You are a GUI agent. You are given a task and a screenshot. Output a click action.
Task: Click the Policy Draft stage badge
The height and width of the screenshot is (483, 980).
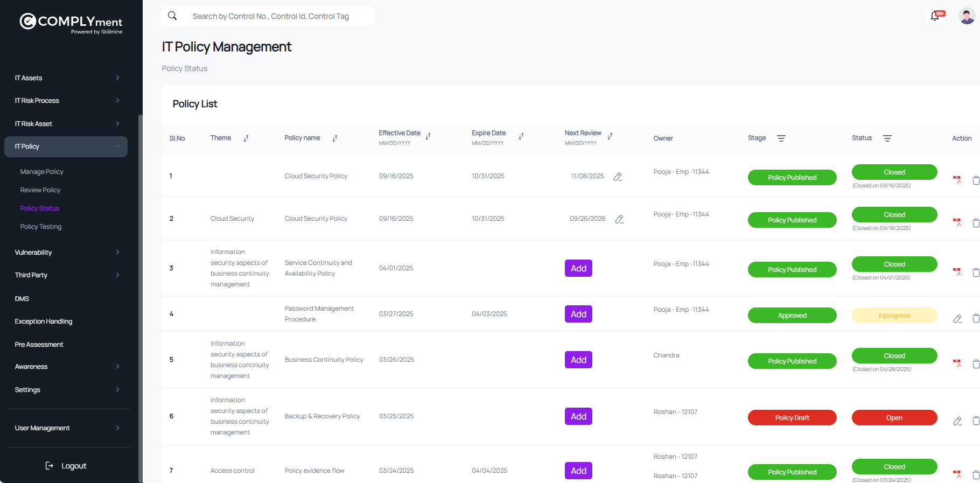pos(792,418)
